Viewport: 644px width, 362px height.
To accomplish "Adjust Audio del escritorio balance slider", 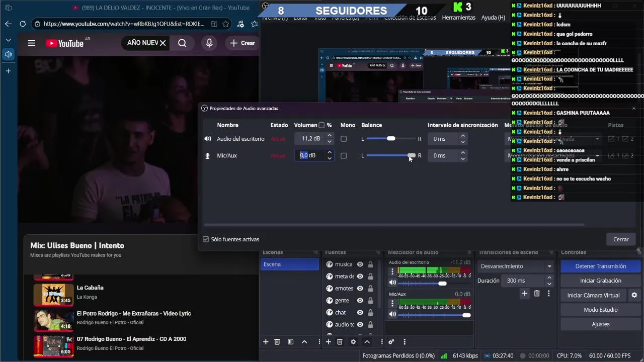I will [391, 139].
